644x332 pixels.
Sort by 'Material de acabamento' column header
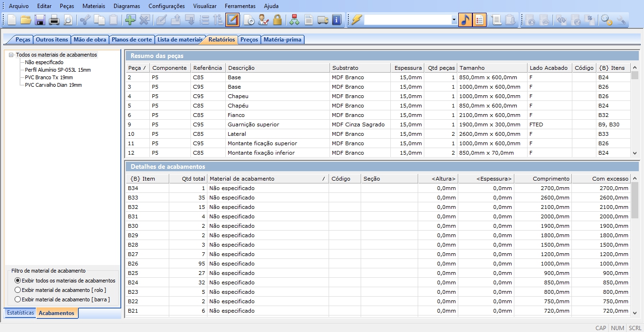click(x=266, y=179)
